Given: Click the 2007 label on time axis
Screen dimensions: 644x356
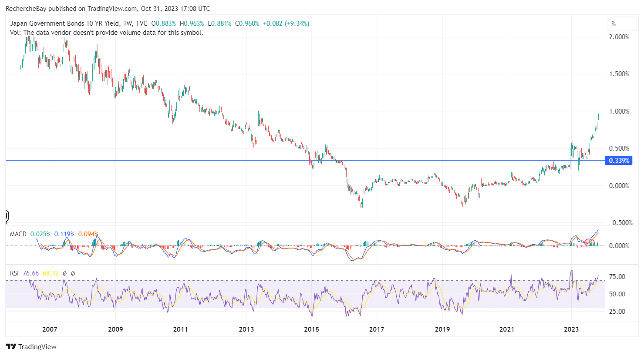Looking at the screenshot, I should 50,329.
